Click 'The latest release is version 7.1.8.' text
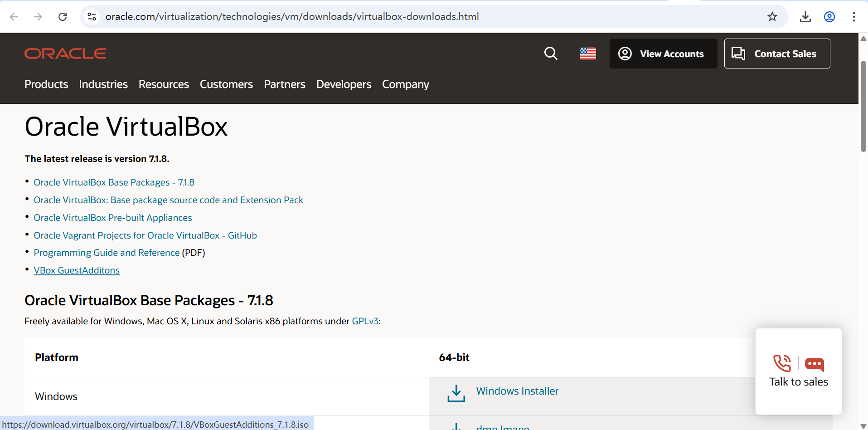The height and width of the screenshot is (430, 868). click(97, 159)
